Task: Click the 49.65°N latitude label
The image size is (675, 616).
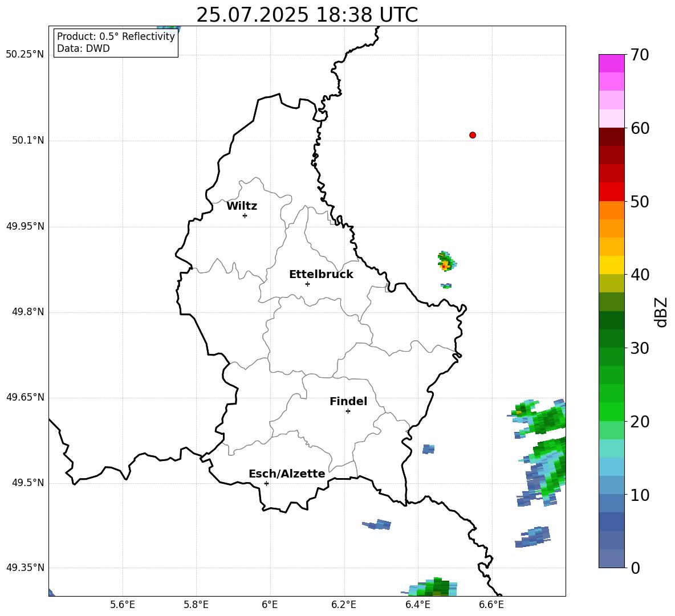Action: [x=25, y=397]
